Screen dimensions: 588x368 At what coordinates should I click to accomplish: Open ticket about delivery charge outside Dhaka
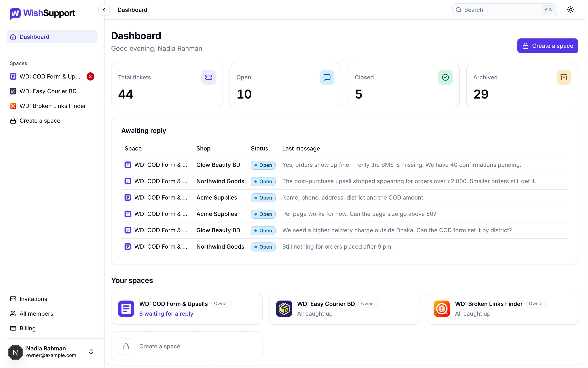(345, 230)
